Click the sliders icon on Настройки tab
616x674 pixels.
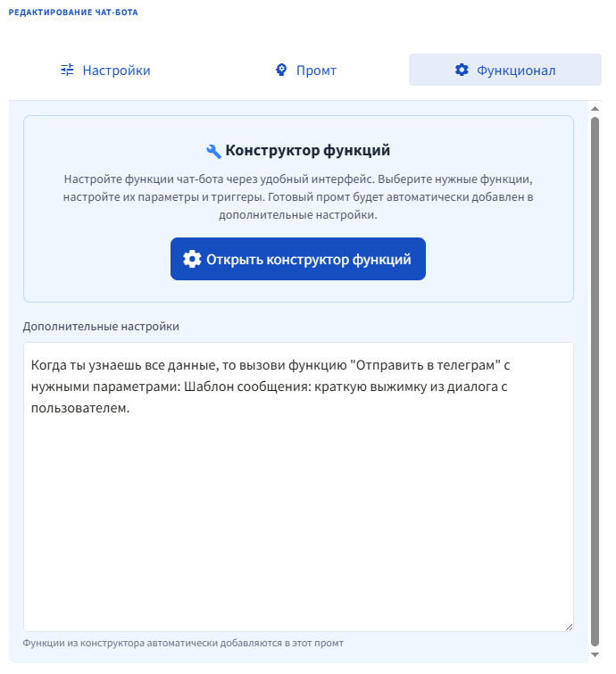[x=67, y=71]
